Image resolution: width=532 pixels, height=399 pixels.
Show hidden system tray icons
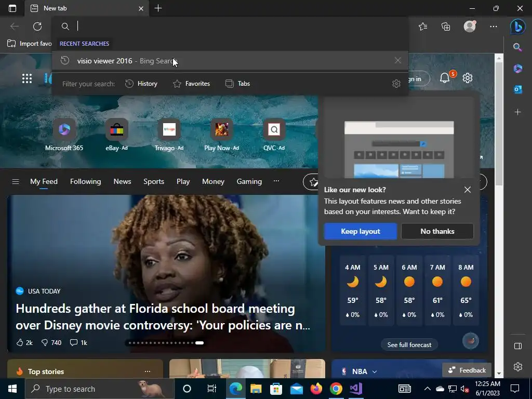[428, 389]
